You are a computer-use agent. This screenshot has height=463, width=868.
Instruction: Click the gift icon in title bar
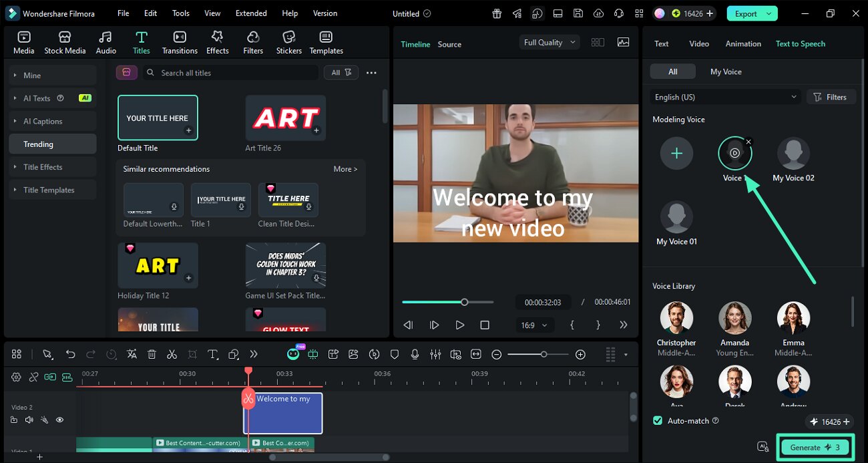497,13
